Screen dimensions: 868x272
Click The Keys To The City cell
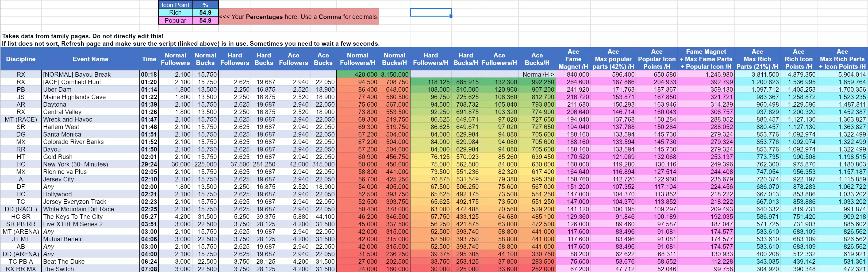[90, 217]
